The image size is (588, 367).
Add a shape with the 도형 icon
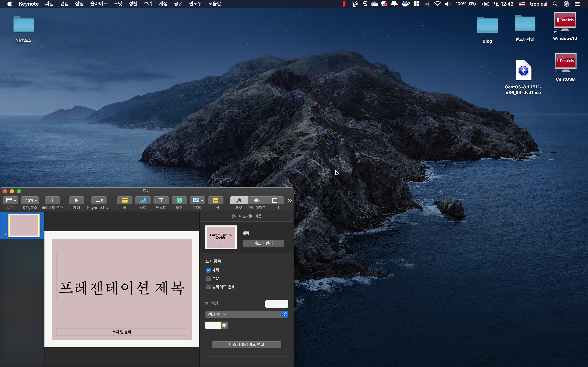(179, 200)
